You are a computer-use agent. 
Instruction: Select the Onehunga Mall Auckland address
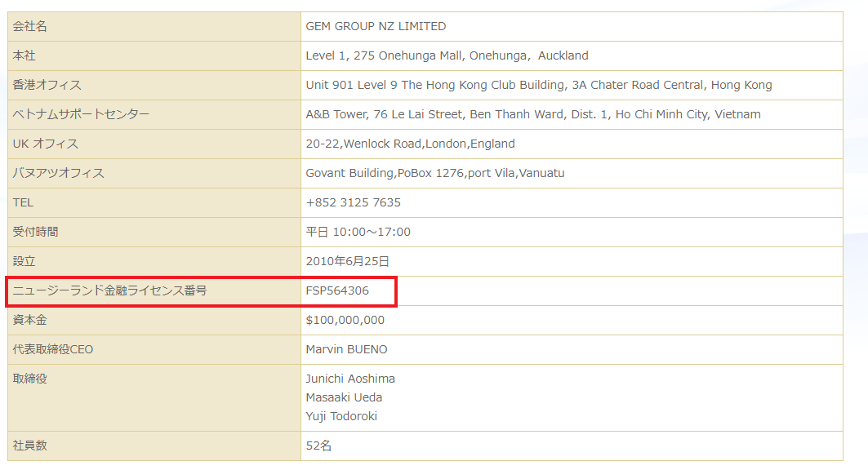coord(447,55)
